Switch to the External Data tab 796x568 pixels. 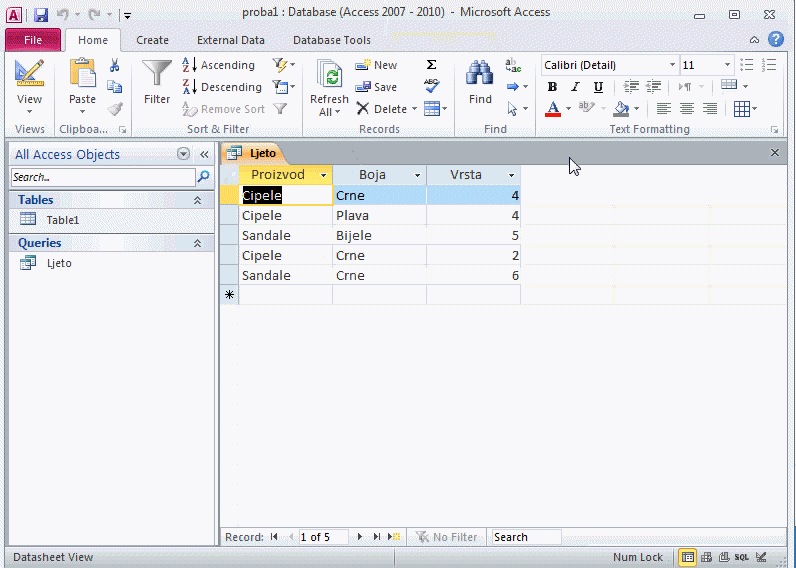click(x=230, y=40)
